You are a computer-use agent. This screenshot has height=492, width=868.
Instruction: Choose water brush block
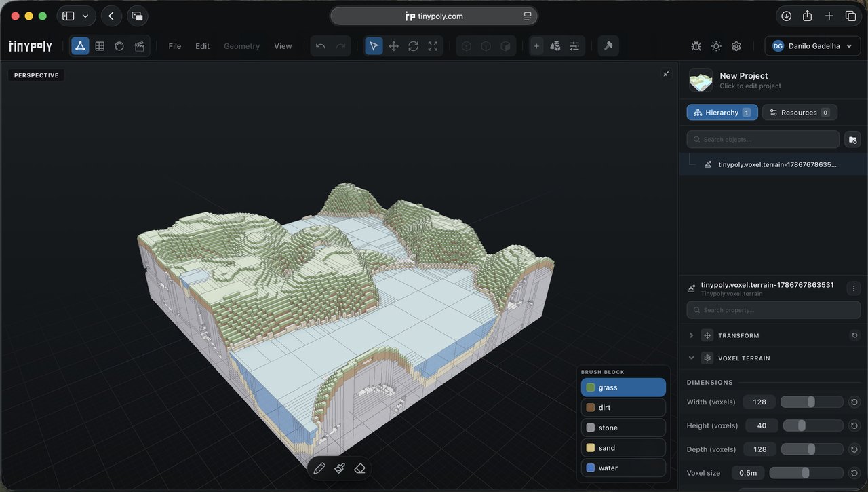point(623,468)
